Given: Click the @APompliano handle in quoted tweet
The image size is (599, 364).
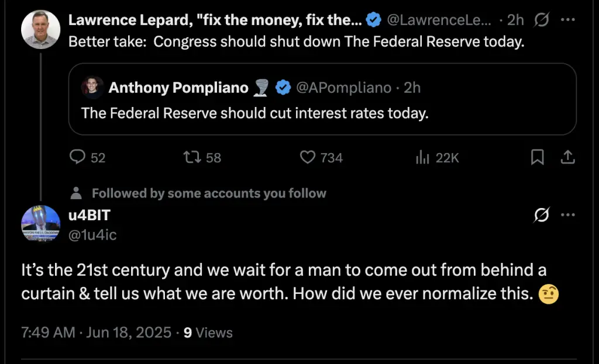Looking at the screenshot, I should pos(344,88).
